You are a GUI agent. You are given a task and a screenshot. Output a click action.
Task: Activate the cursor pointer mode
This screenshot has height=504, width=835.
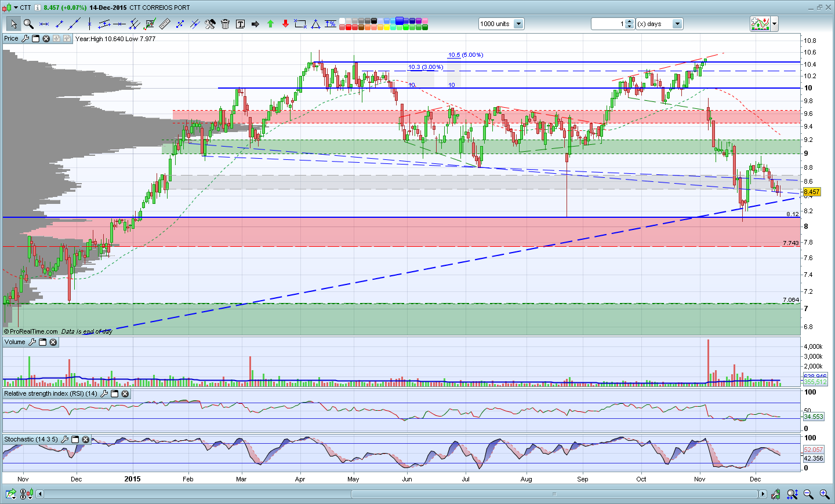(x=13, y=24)
